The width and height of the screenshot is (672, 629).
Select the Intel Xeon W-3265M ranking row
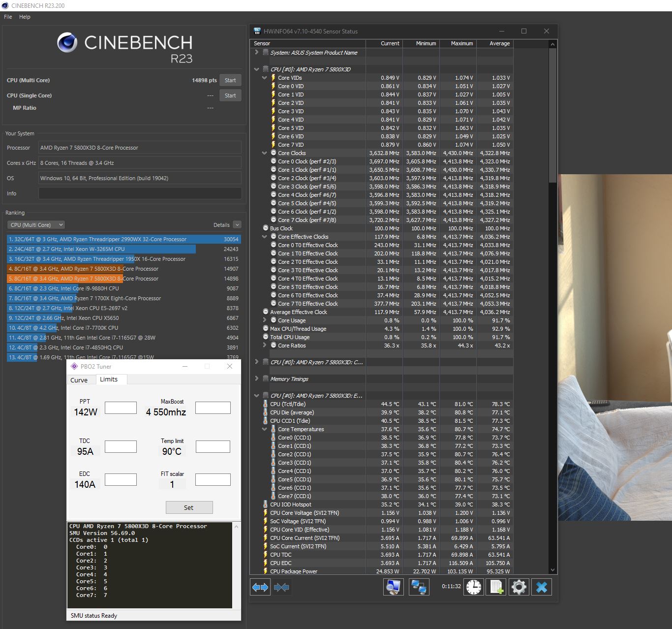tap(124, 249)
